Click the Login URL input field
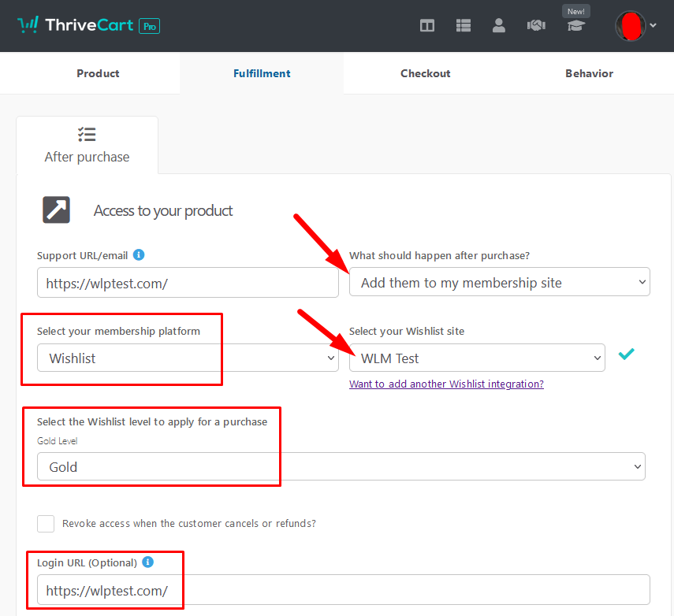The width and height of the screenshot is (674, 616). (x=344, y=590)
